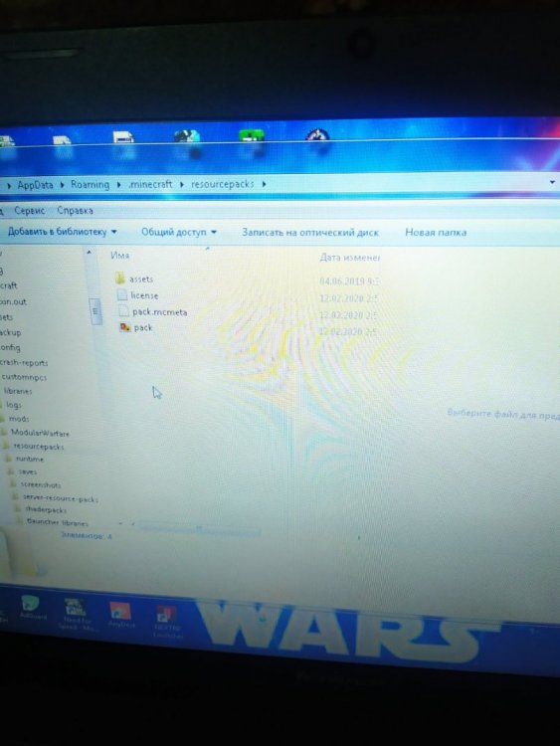Select backup in folder tree
This screenshot has width=560, height=746.
10,332
